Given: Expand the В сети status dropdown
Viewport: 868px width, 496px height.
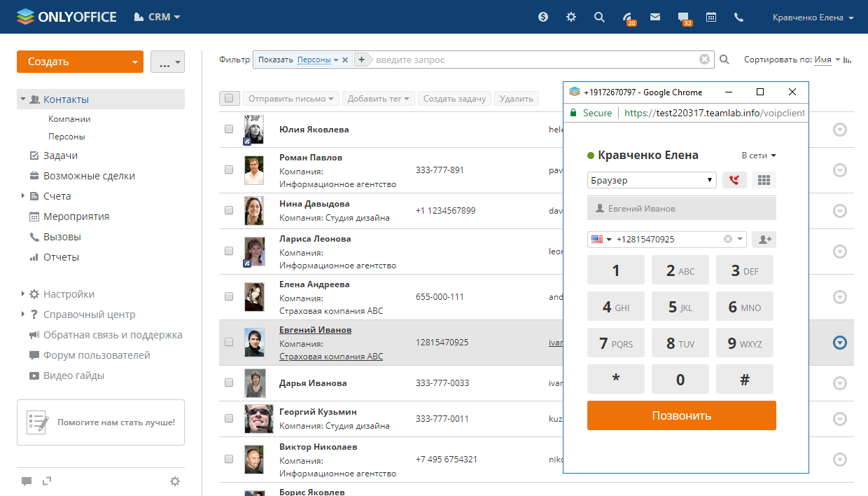Looking at the screenshot, I should (759, 156).
